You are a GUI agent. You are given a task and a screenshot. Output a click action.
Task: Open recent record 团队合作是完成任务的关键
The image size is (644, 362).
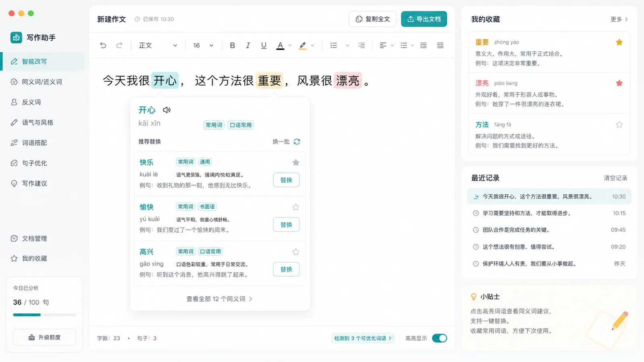click(x=549, y=230)
